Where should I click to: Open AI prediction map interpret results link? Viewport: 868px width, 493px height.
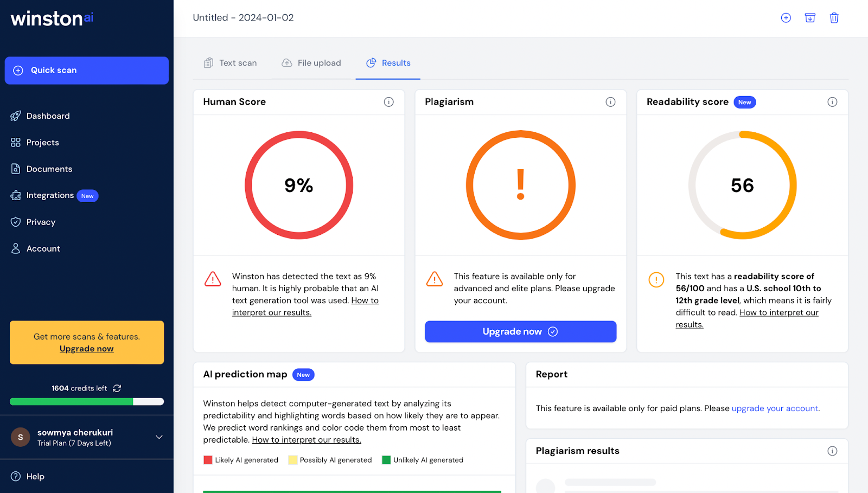pos(307,440)
